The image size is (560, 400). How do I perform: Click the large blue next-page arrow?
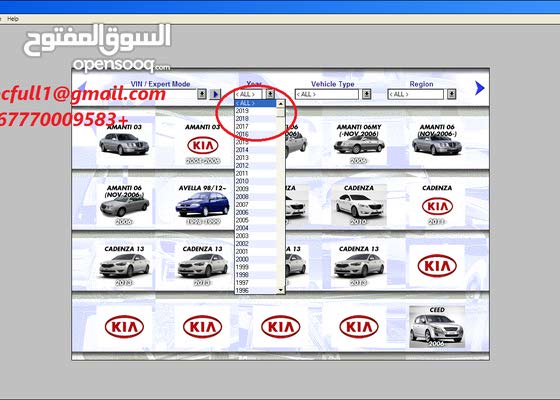click(480, 88)
